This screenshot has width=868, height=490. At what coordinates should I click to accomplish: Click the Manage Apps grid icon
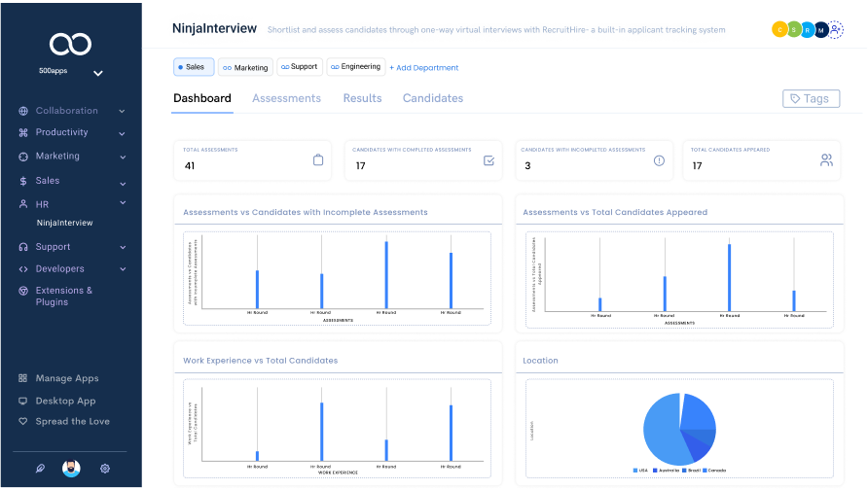click(x=22, y=378)
